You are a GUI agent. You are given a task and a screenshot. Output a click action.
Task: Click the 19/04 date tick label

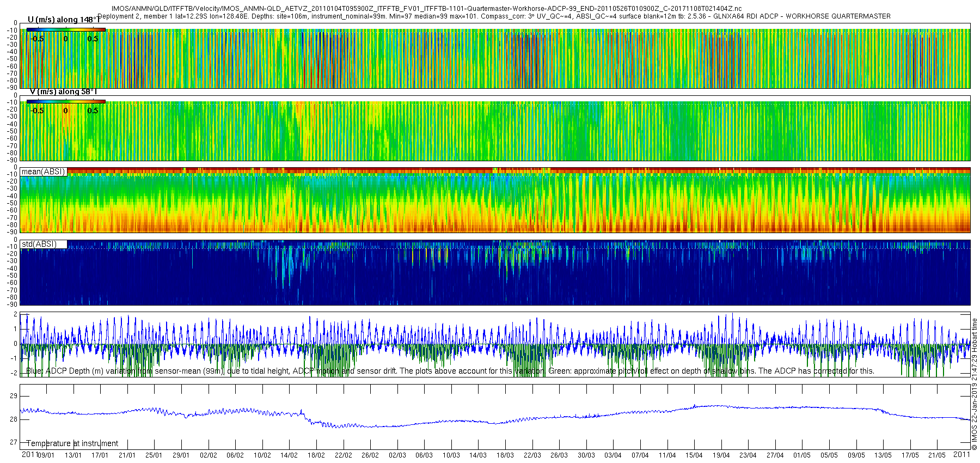coord(721,455)
